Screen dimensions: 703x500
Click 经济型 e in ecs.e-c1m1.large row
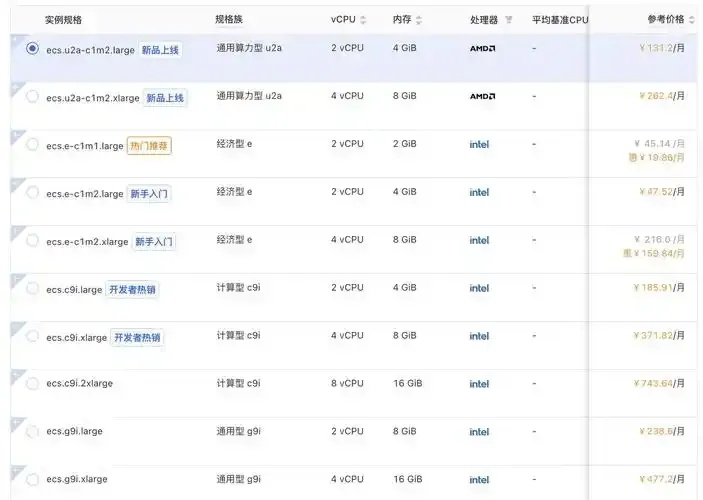coord(234,144)
